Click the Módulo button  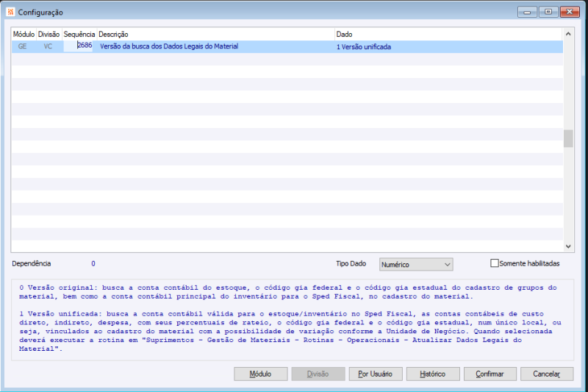[261, 374]
